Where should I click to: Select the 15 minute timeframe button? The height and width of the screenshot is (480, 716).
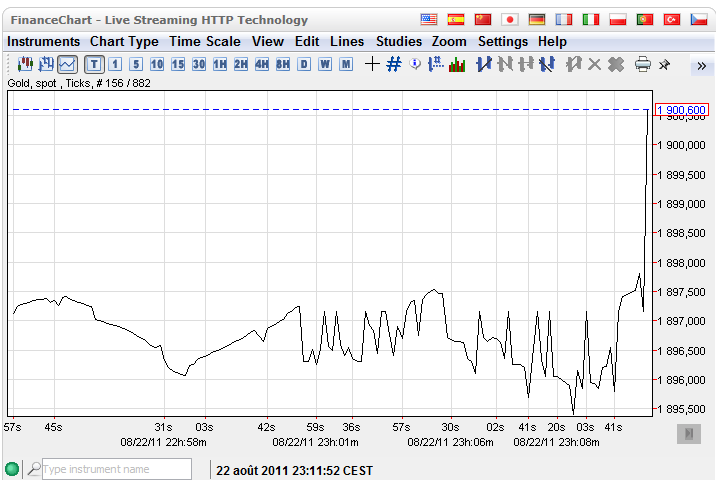(x=178, y=64)
